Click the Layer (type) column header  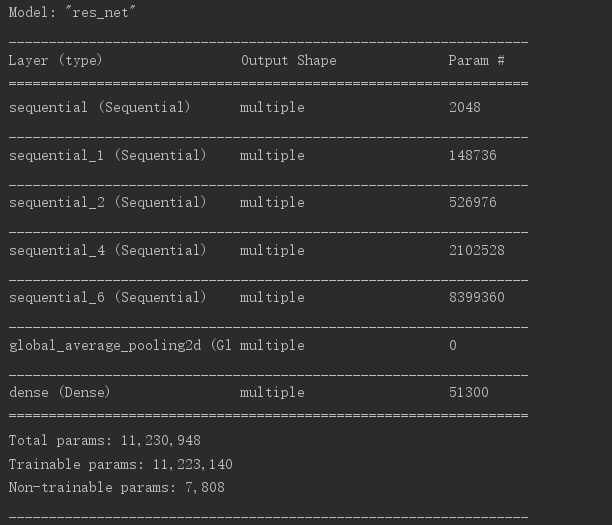pyautogui.click(x=55, y=61)
